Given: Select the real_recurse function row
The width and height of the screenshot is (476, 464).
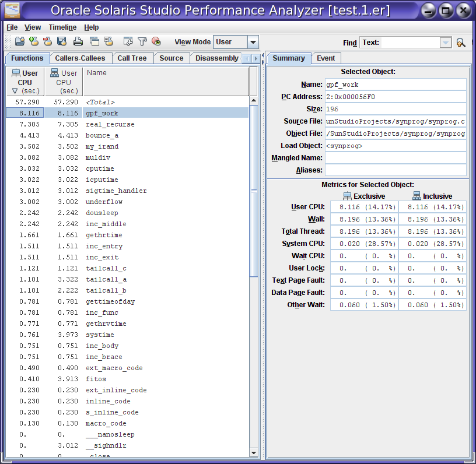Looking at the screenshot, I should tap(127, 124).
